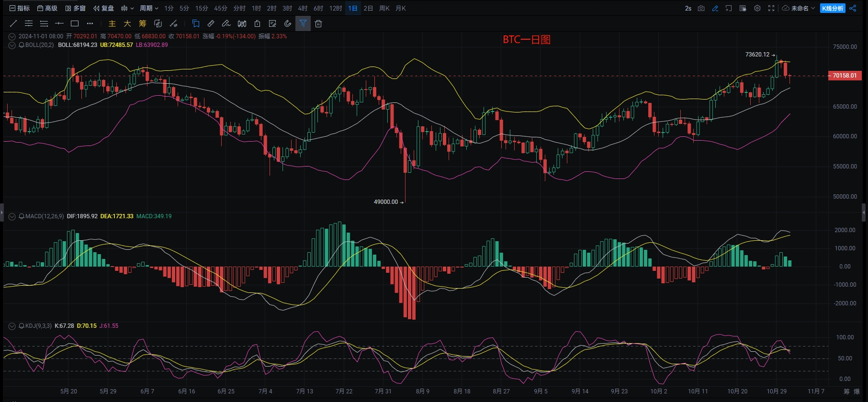Select the trend line drawing tool
The image size is (868, 402).
coord(13,23)
